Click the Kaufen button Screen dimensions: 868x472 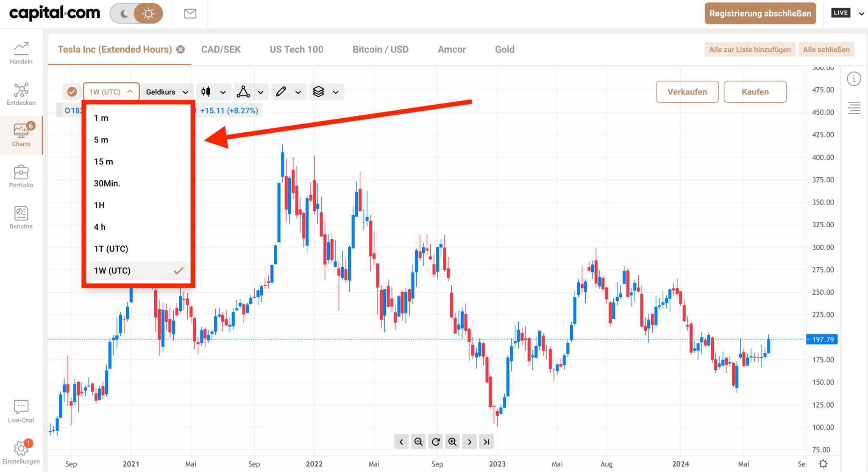click(x=755, y=92)
